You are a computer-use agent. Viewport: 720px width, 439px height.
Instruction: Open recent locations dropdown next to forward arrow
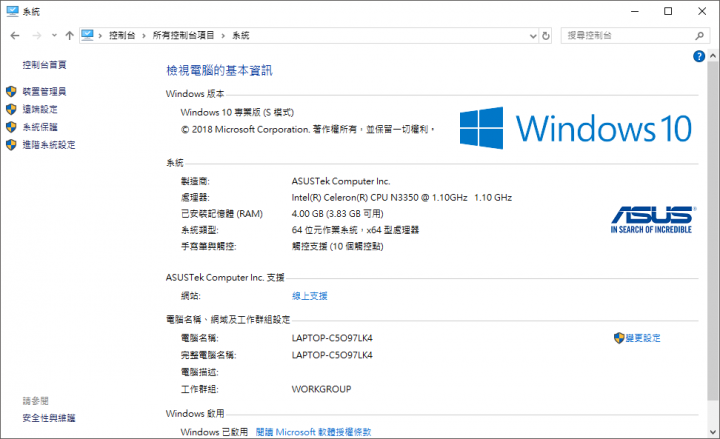tap(54, 36)
